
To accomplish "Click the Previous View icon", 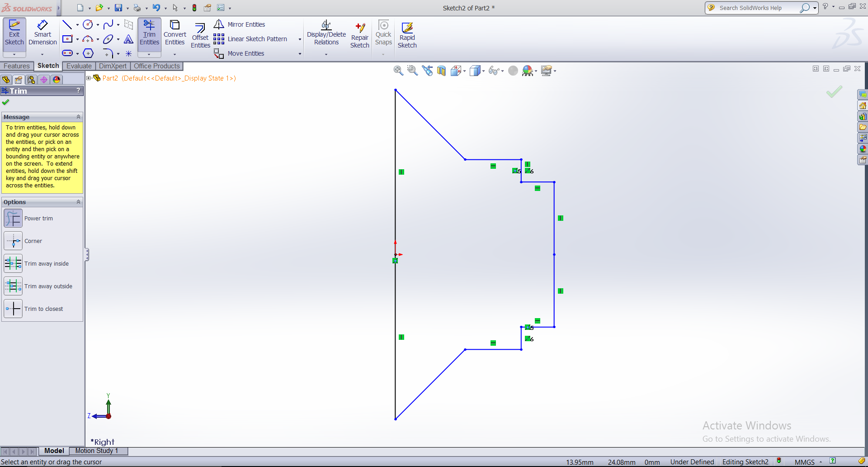I will coord(427,70).
